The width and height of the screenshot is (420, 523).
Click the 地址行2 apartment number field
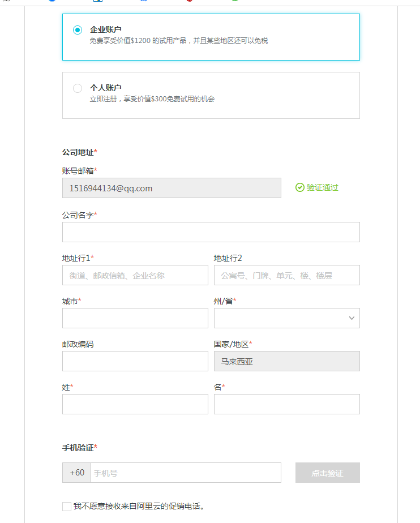click(x=286, y=275)
